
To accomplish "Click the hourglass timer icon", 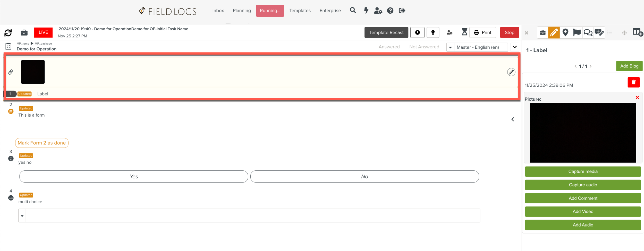I will pos(464,32).
